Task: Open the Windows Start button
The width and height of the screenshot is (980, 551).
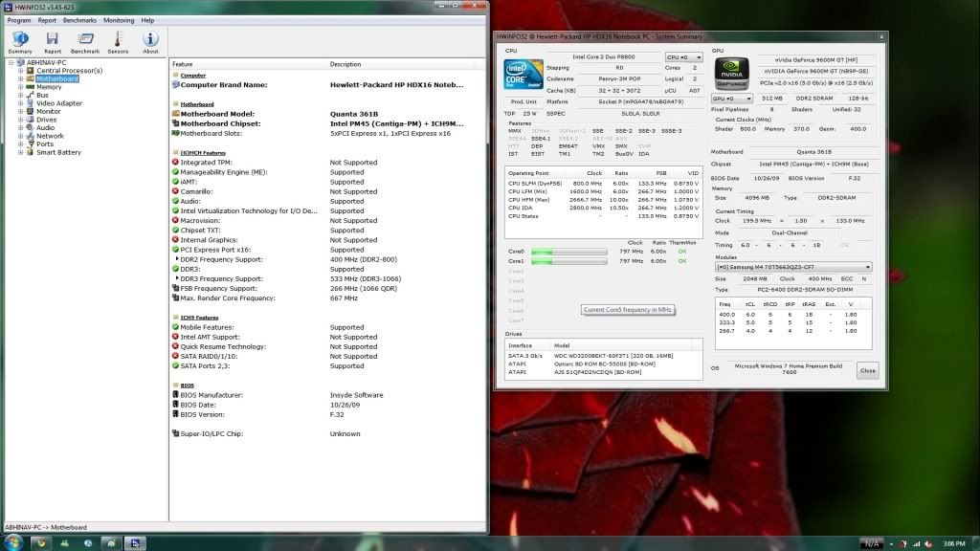Action: point(12,543)
